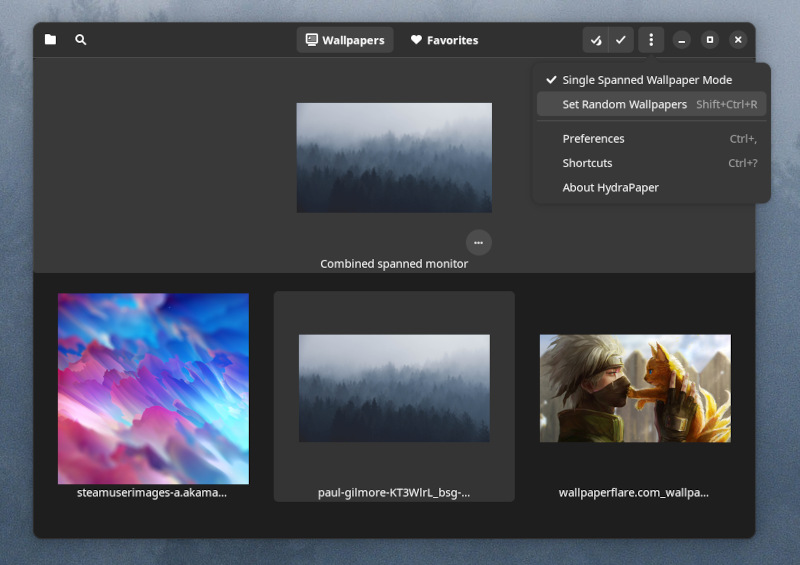Screen dimensions: 800x565
Task: Apply wallpapers with the single checkmark icon
Action: pos(621,40)
